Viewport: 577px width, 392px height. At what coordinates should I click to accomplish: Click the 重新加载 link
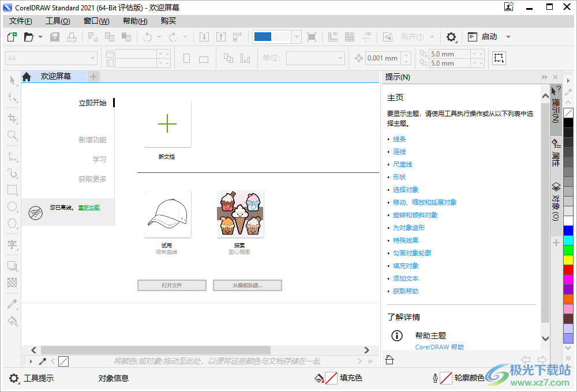click(89, 208)
